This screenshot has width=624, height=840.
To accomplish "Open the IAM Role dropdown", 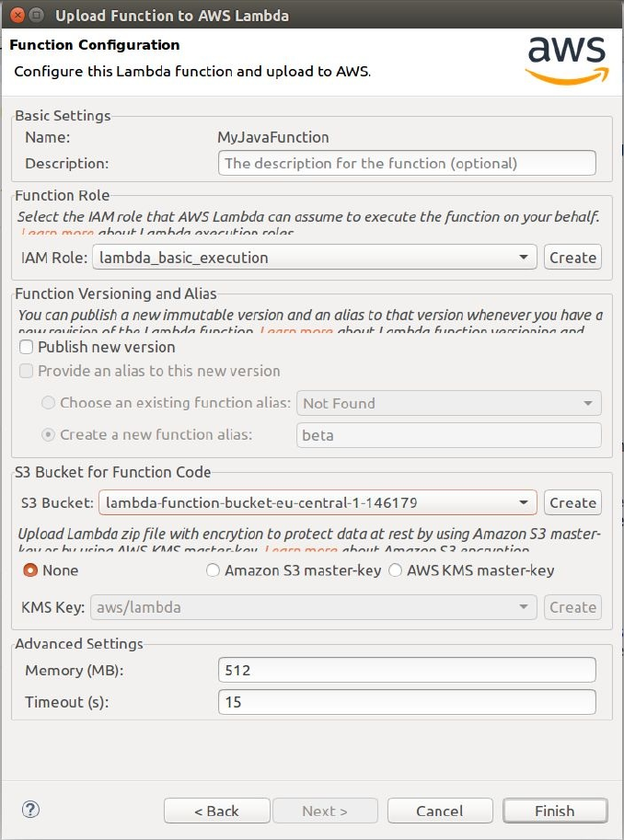I will 523,258.
